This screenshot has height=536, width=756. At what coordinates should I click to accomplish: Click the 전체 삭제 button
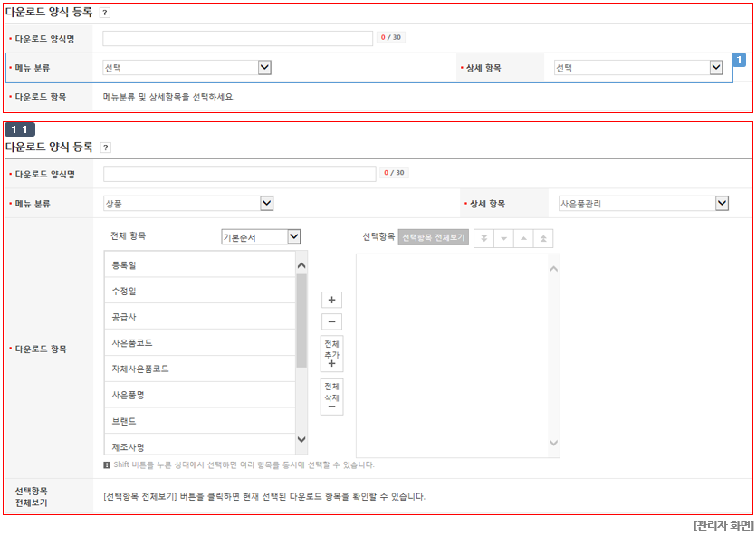click(x=331, y=397)
